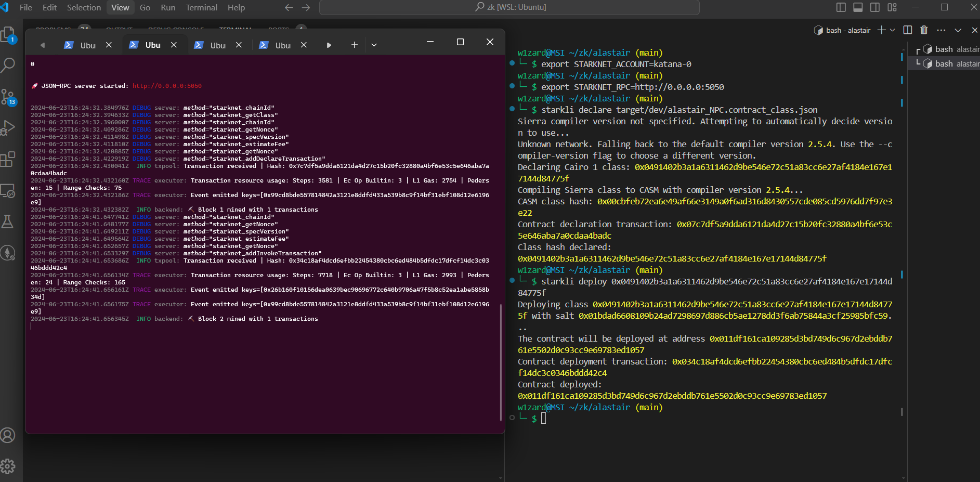Open terminal views and more actions menu
This screenshot has width=980, height=482.
[x=941, y=30]
